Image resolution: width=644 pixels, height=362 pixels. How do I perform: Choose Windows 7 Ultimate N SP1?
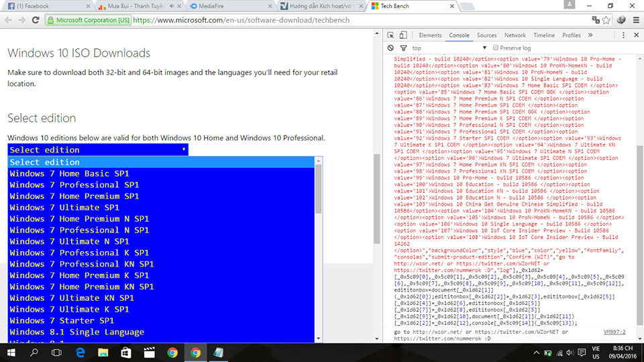click(161, 242)
